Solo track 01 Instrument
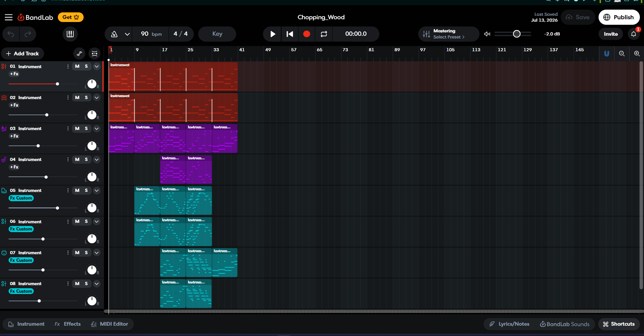Viewport: 644px width, 336px height. 86,66
